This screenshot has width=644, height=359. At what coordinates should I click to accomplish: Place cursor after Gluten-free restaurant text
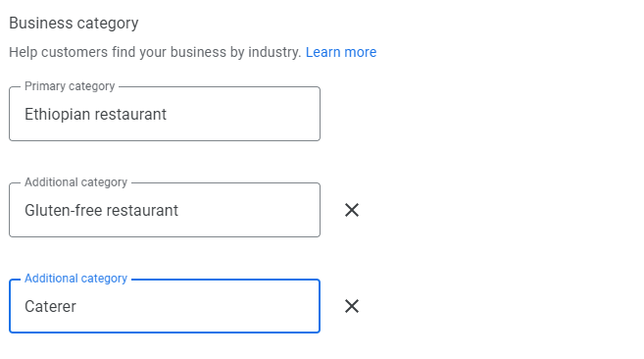tap(180, 211)
